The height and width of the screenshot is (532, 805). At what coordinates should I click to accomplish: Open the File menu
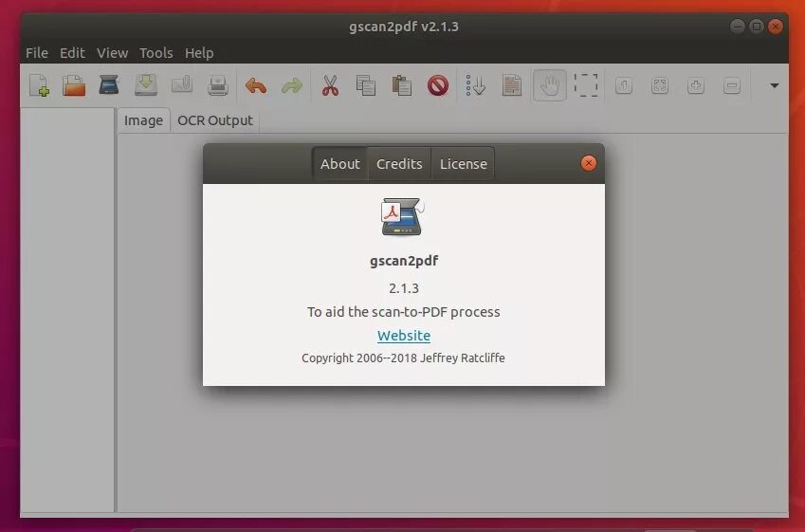[x=37, y=53]
